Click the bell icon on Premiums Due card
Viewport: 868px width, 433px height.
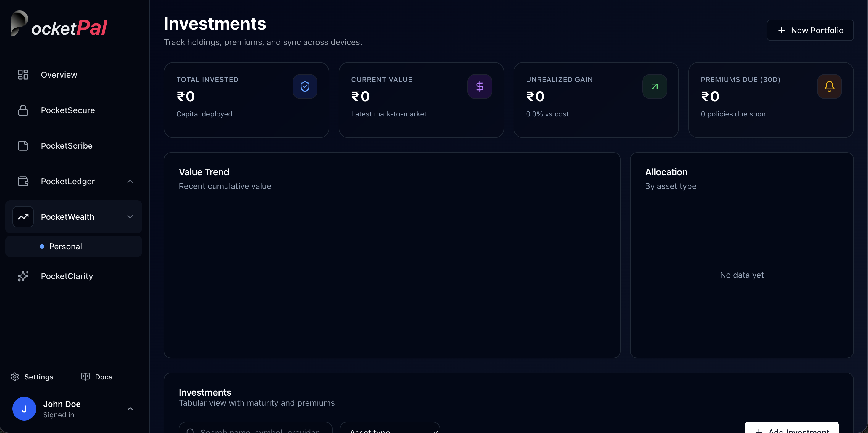[829, 87]
